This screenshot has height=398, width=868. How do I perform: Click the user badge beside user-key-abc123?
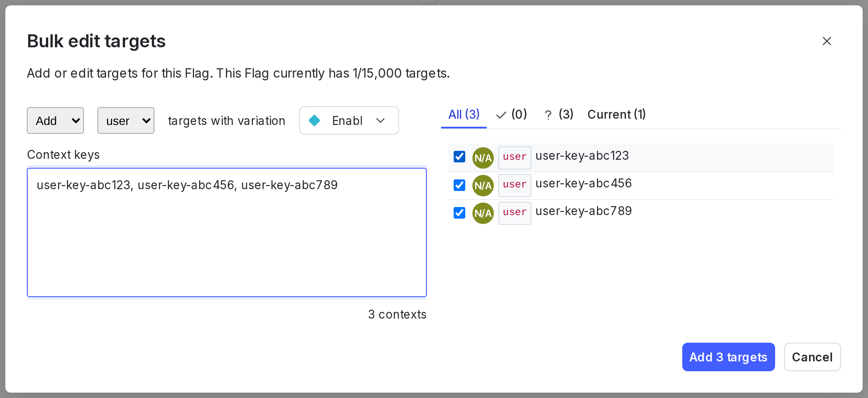[514, 158]
